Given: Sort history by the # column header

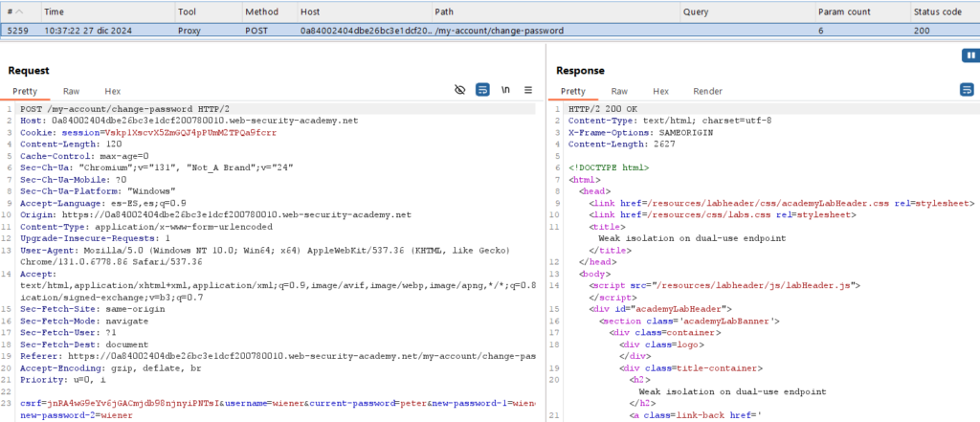Looking at the screenshot, I should 20,11.
